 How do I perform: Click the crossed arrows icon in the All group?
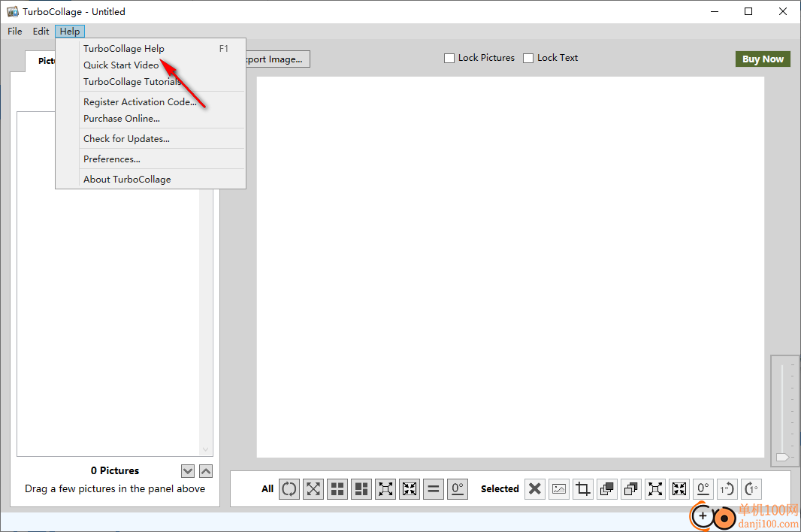point(313,489)
